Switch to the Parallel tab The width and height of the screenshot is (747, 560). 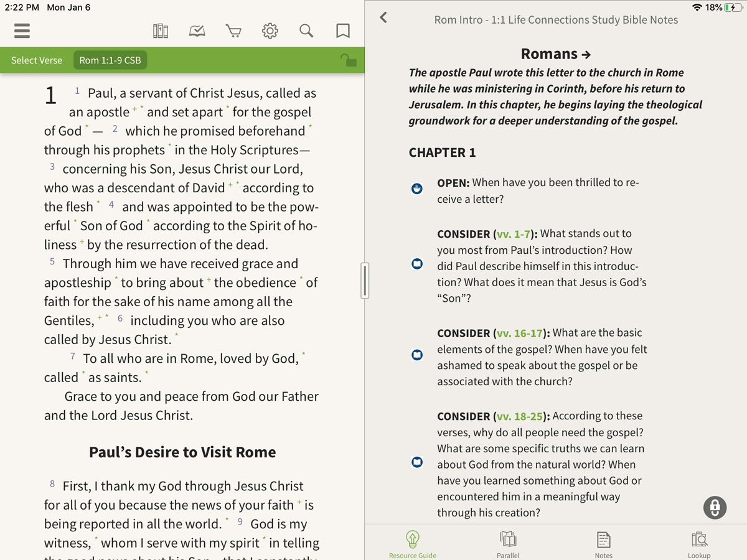click(x=508, y=544)
